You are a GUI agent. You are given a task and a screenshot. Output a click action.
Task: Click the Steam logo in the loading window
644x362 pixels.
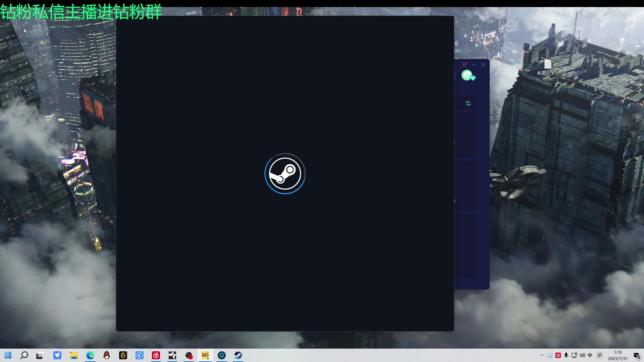click(x=285, y=174)
